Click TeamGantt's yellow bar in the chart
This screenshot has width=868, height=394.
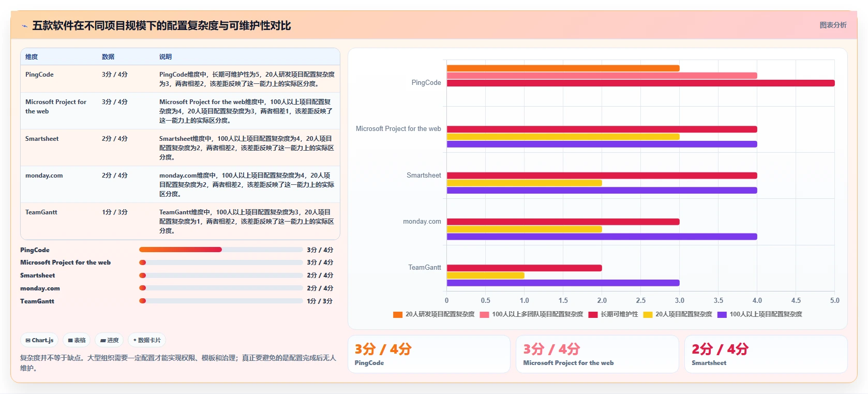tap(486, 275)
